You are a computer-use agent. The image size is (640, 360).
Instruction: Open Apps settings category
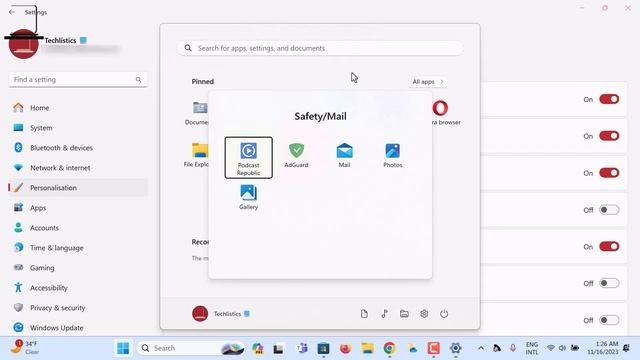click(x=78, y=208)
